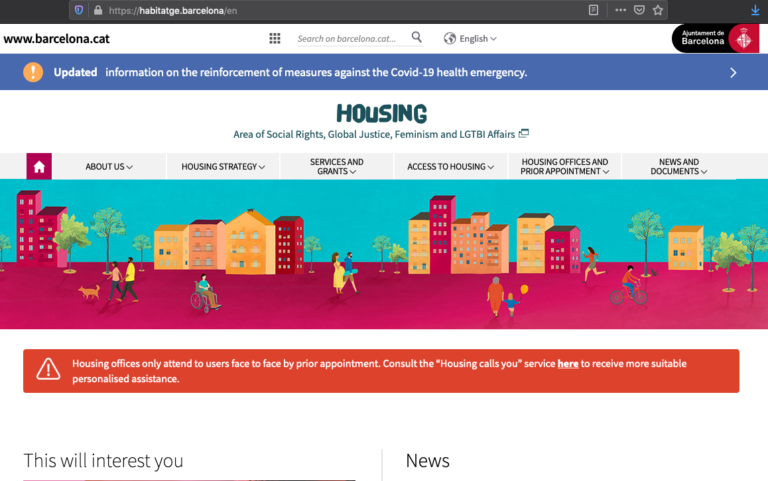Expand the News and Documents menu
Screen dimensions: 768x481
(678, 167)
